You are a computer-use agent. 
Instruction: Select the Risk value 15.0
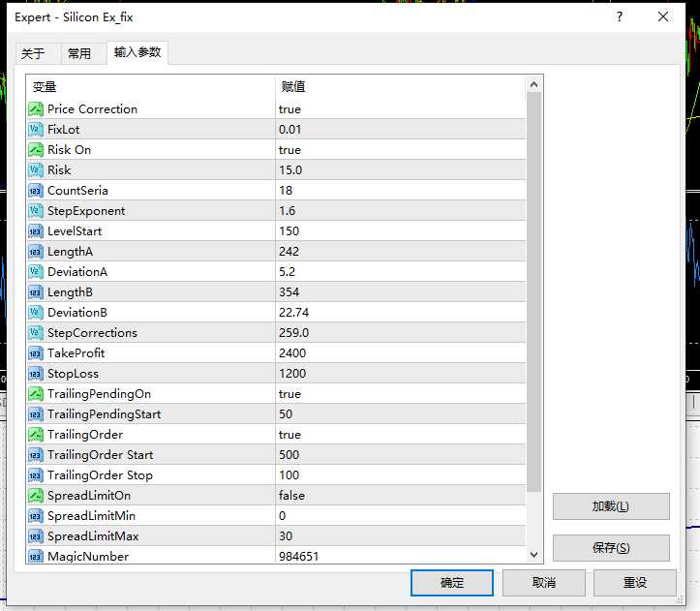point(290,170)
